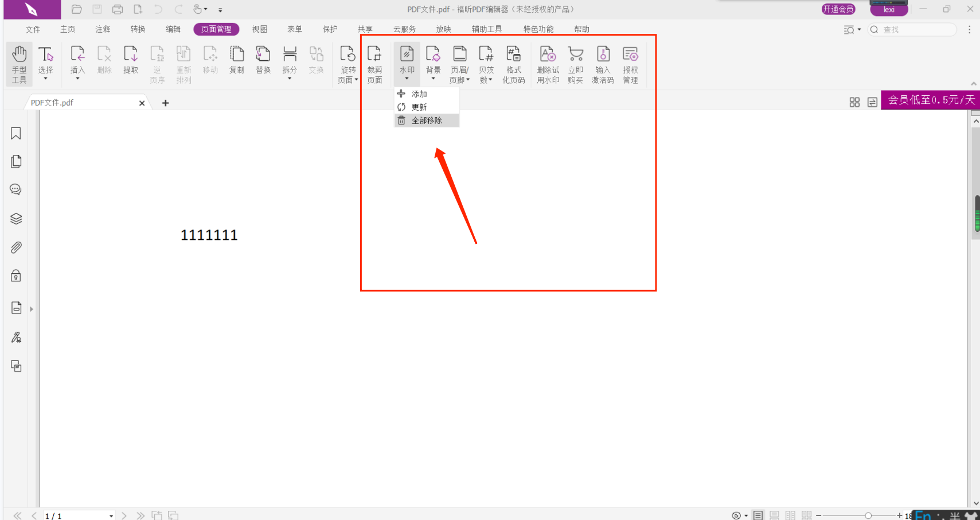Expand the Select tool dropdown arrow
The image size is (980, 520).
[x=45, y=79]
